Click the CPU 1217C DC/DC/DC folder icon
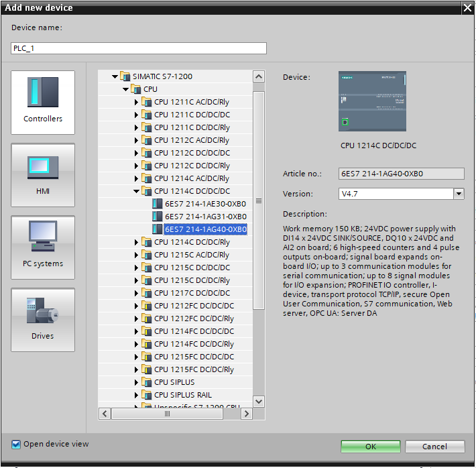This screenshot has height=468, width=476. [x=147, y=293]
